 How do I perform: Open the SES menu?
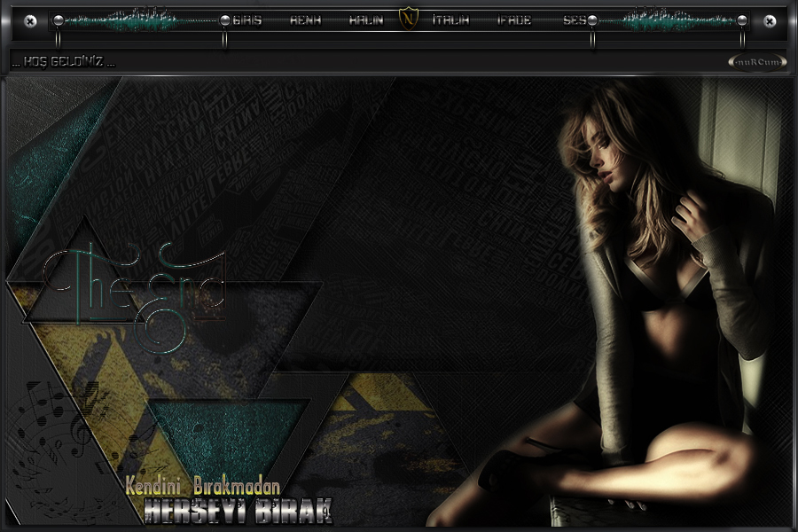pos(574,20)
